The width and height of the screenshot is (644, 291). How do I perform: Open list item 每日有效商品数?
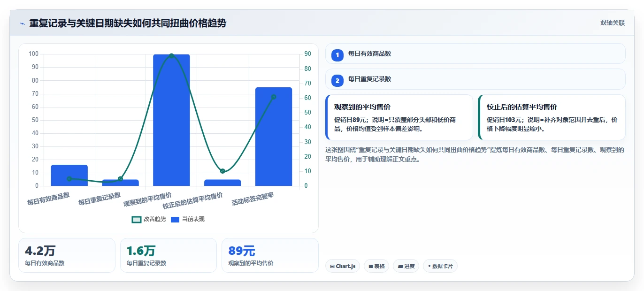point(475,54)
